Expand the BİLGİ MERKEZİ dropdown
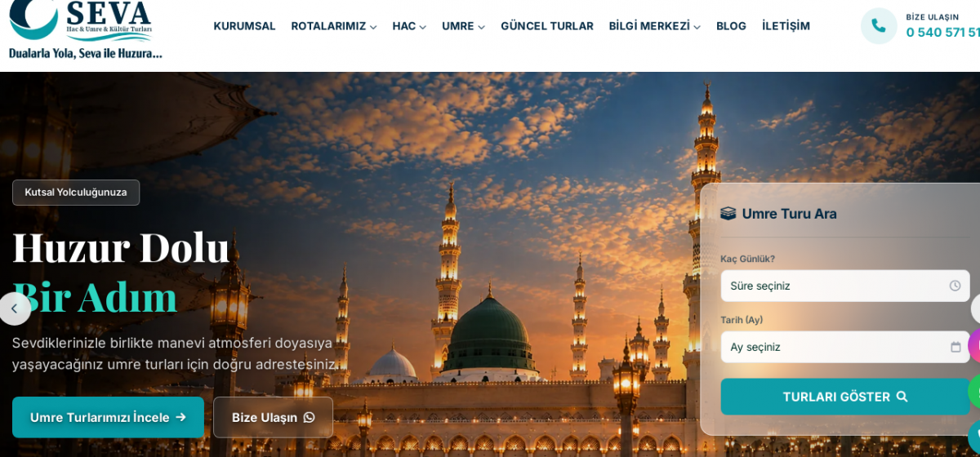The height and width of the screenshot is (457, 980). 654,26
